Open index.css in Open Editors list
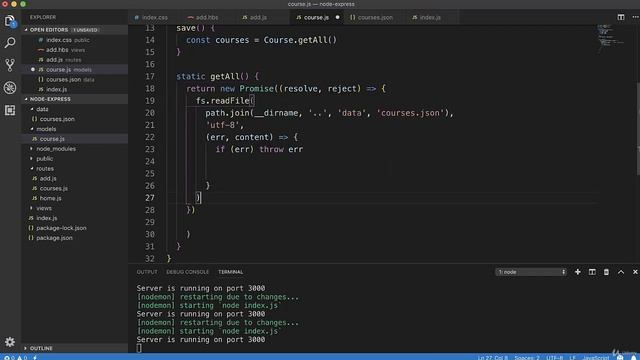This screenshot has width=640, height=360. 75,40
